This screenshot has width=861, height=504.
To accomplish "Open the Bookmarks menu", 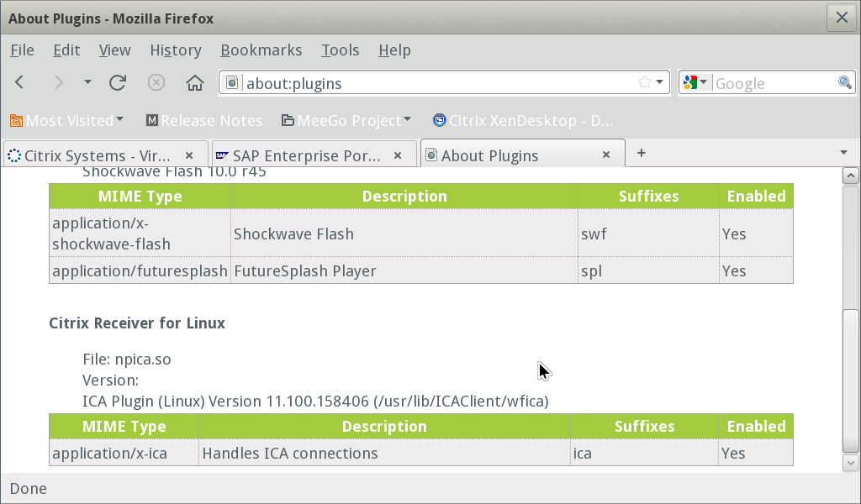I will (261, 50).
